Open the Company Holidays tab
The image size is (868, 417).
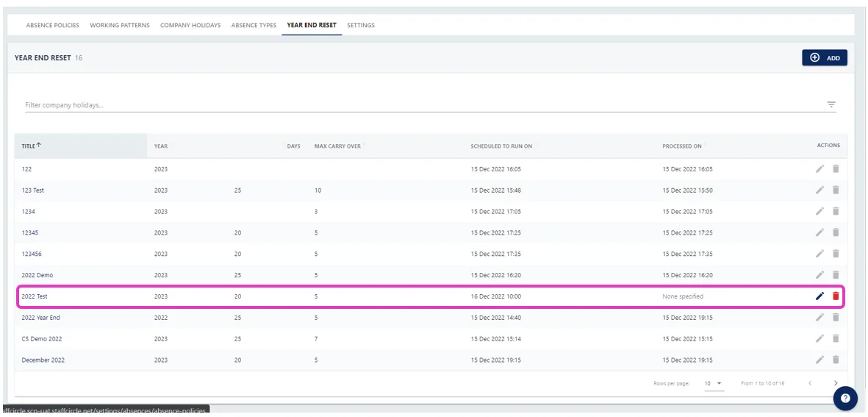click(190, 25)
